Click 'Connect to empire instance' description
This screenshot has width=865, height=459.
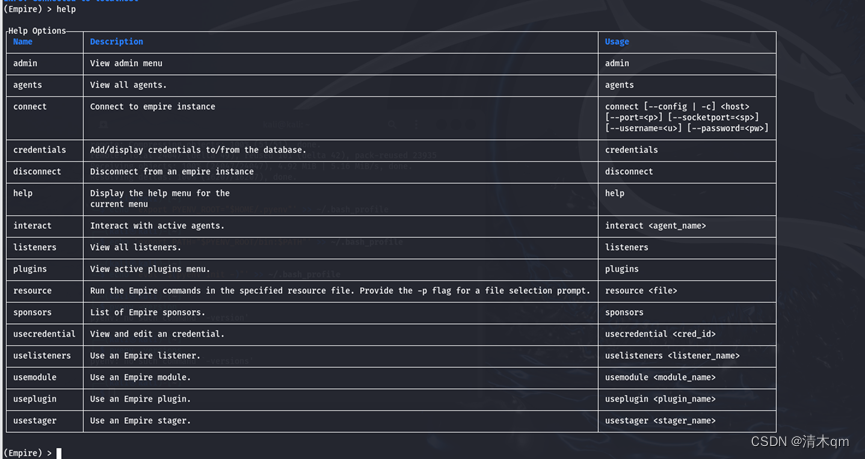153,106
